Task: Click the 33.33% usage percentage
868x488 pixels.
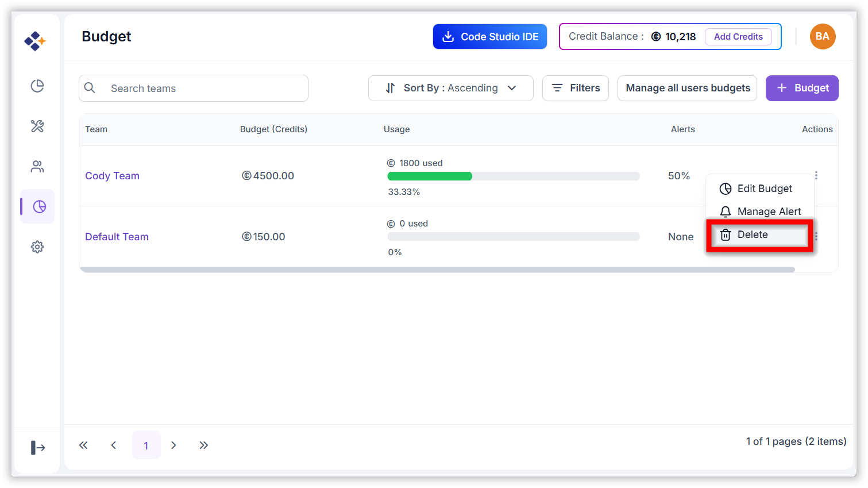Action: 404,192
